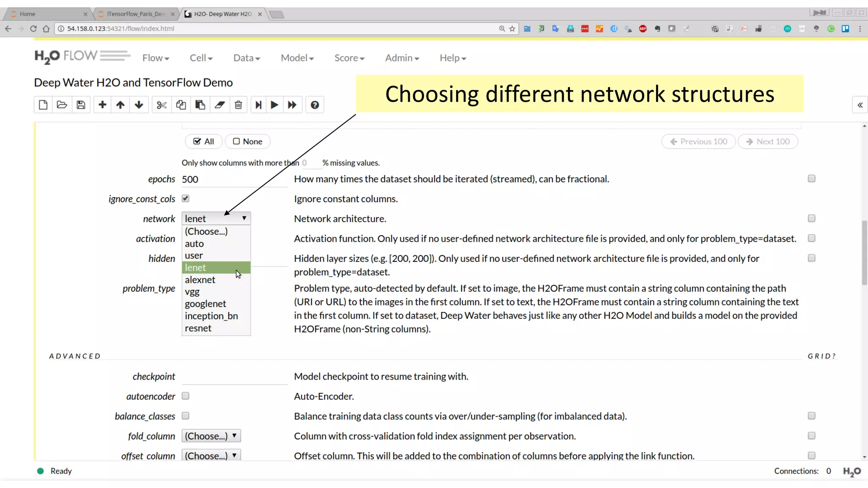Click the checkpoint input field

click(235, 377)
